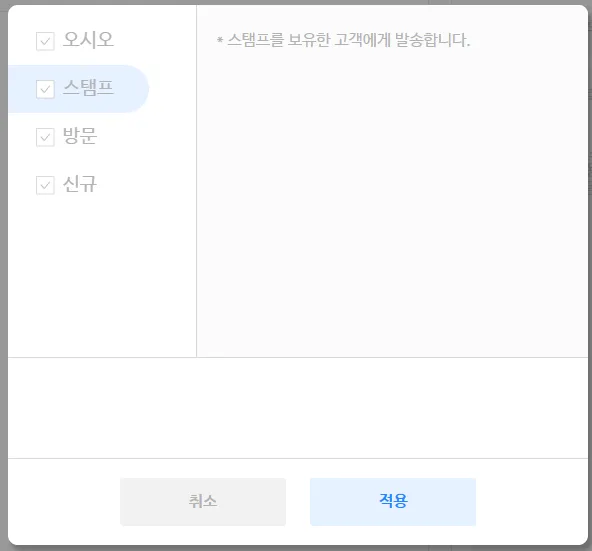Select the 스탬프 category label
The image size is (592, 551).
tap(88, 88)
